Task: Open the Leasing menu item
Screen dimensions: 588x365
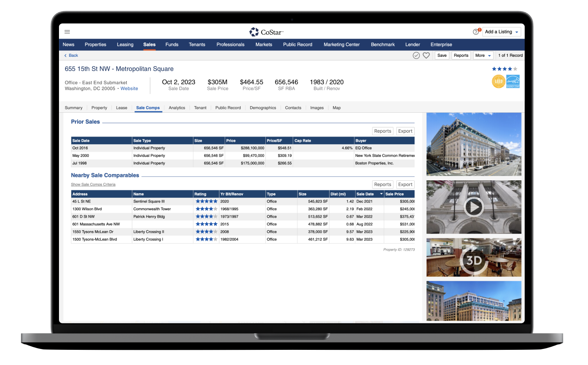Action: point(125,44)
